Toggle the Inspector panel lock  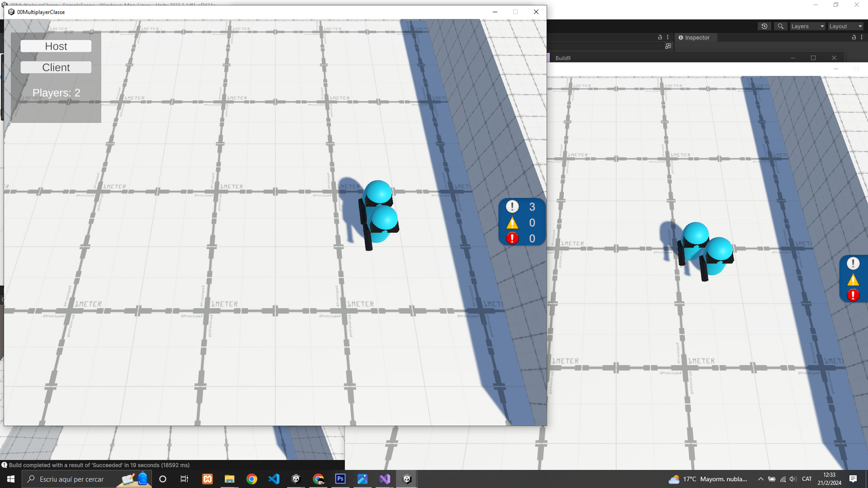coord(854,38)
